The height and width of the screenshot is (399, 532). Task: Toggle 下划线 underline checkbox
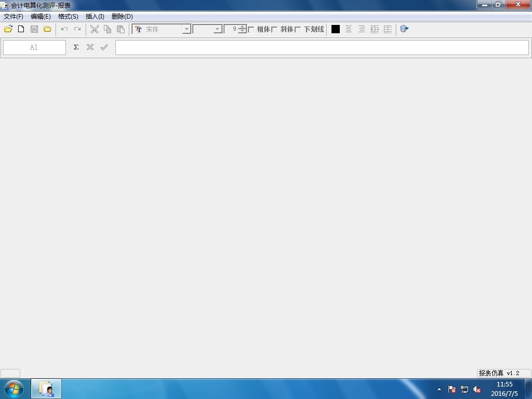(x=298, y=30)
